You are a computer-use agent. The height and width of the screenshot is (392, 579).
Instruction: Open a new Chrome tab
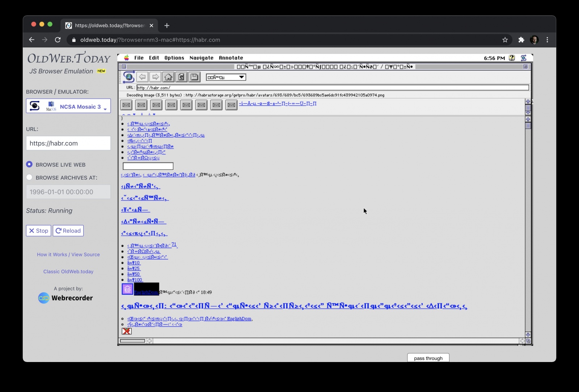point(167,25)
